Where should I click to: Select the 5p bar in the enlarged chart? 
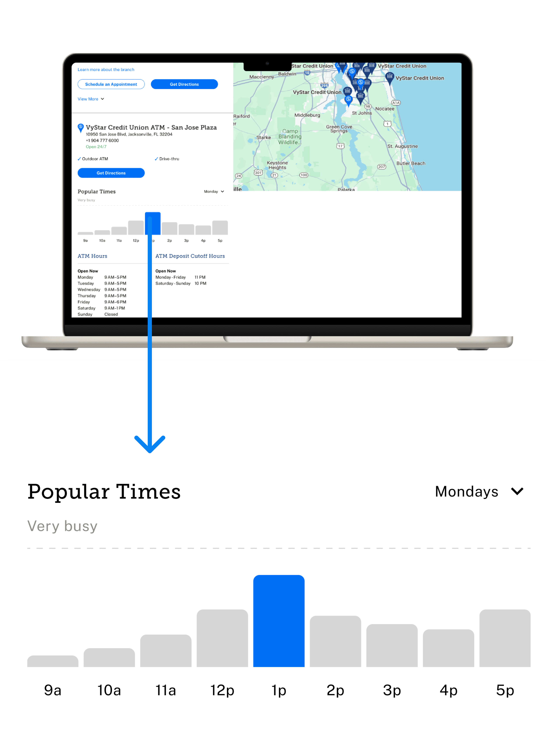[x=505, y=638]
